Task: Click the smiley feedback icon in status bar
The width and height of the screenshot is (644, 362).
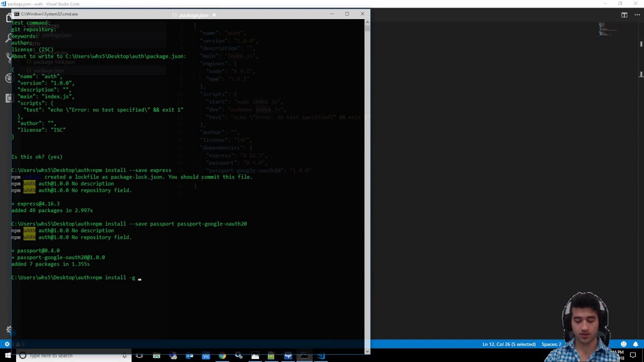Action: 623,344
